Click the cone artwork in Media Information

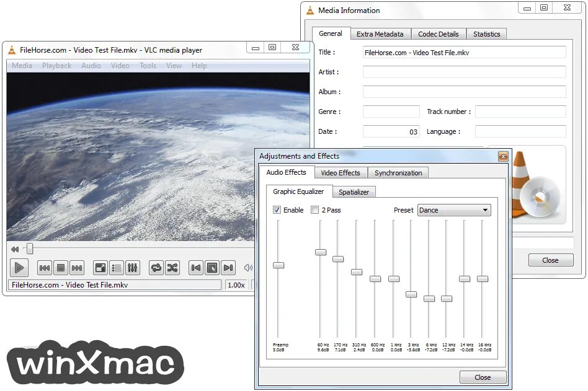(x=536, y=185)
